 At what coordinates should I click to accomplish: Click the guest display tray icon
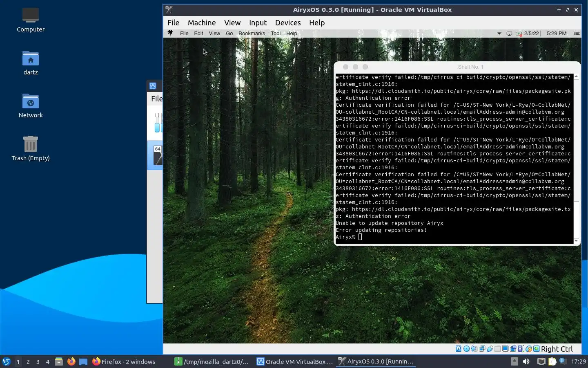coord(509,34)
